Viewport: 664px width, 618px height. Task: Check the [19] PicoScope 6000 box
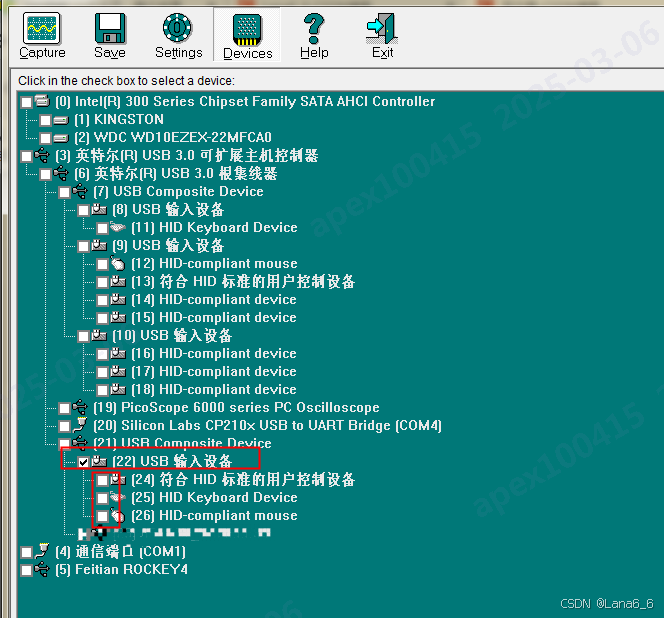64,408
